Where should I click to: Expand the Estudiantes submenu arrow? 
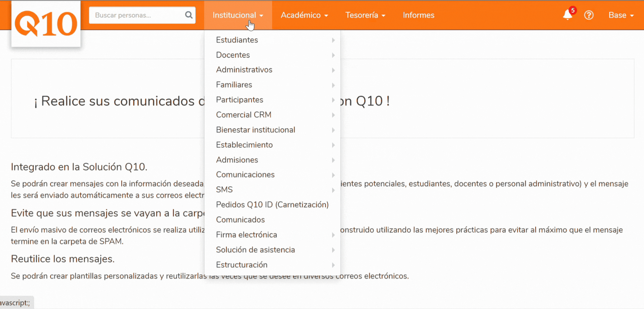click(x=333, y=40)
